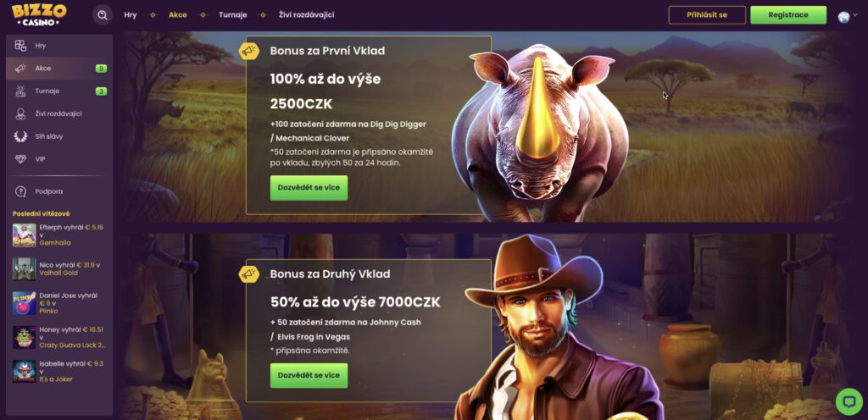
Task: Open the live chat bubble icon
Action: [x=849, y=401]
